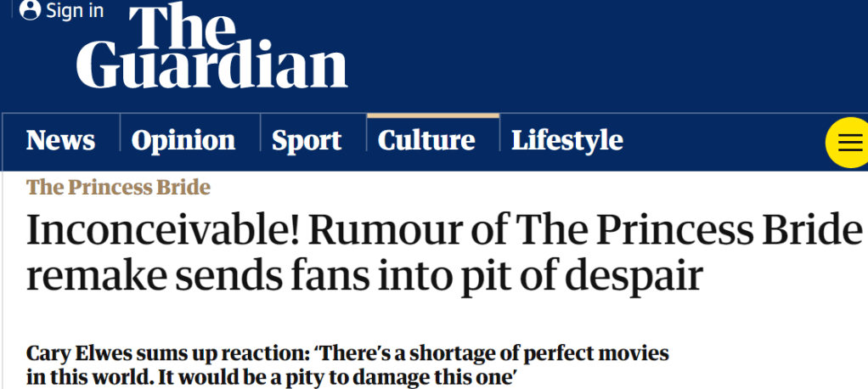Open The Princess Bride topic tag
Screen dimensions: 868x389
tap(119, 188)
